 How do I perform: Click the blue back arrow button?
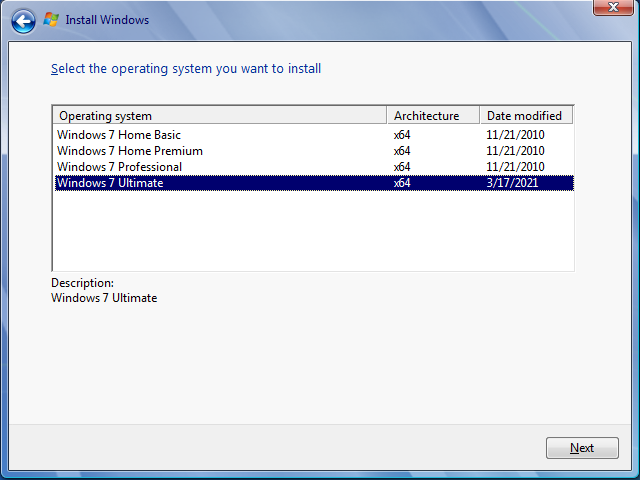[23, 21]
